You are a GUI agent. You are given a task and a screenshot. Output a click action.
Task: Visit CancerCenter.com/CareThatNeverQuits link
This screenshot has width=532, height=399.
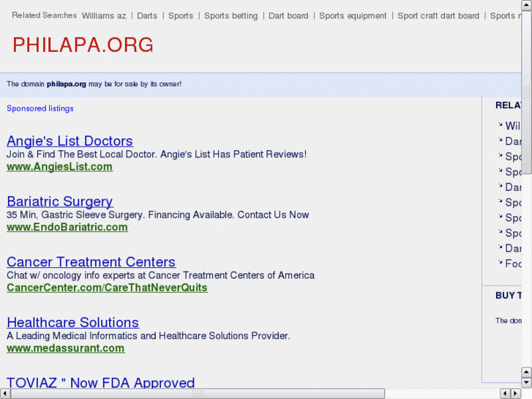pos(108,287)
